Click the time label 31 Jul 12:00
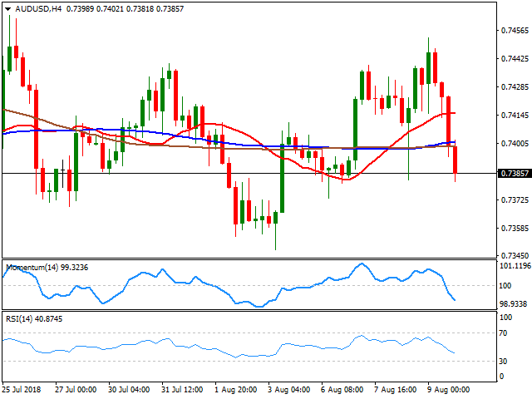The height and width of the screenshot is (399, 532). coord(182,390)
